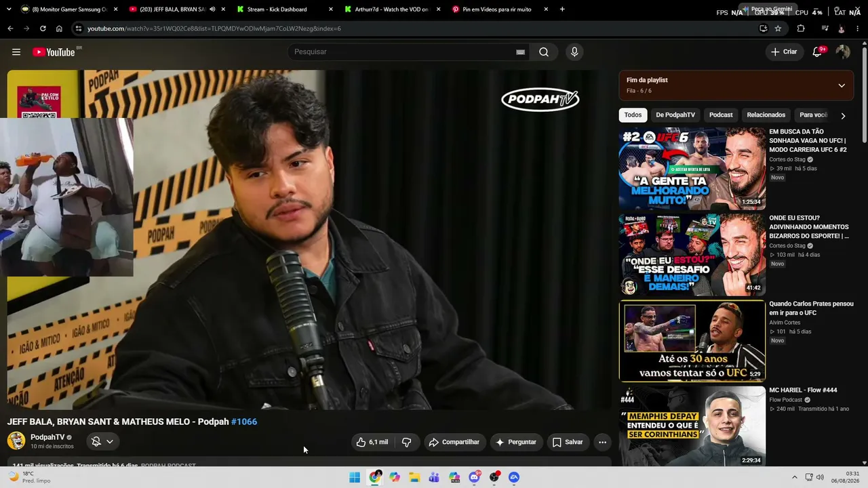
Task: Open more actions three-dot menu under video
Action: [x=602, y=442]
